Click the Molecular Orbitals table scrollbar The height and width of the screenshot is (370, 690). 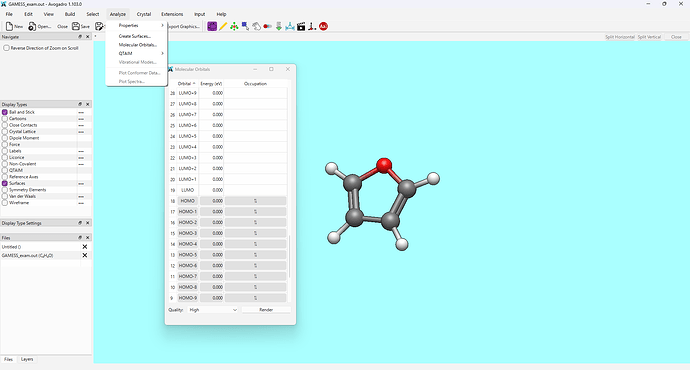[x=289, y=257]
